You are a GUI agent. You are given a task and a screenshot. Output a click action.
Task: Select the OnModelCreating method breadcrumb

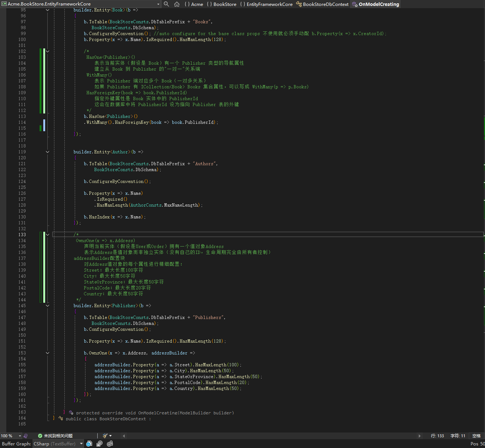375,4
